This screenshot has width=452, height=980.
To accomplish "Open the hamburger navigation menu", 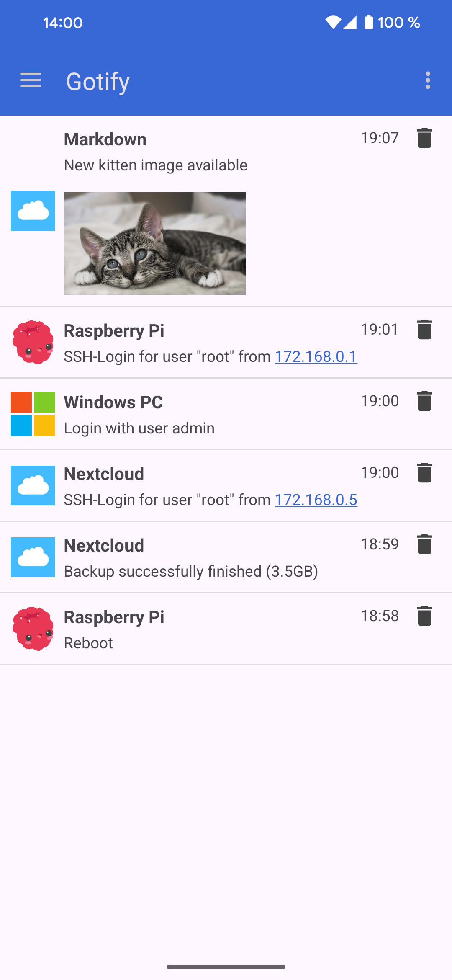I will click(x=31, y=80).
